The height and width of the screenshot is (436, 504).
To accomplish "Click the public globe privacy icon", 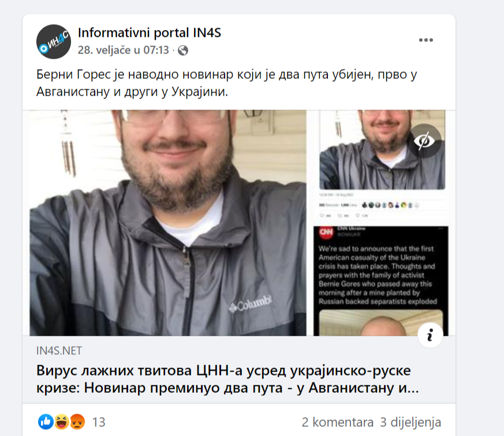I will click(x=183, y=50).
